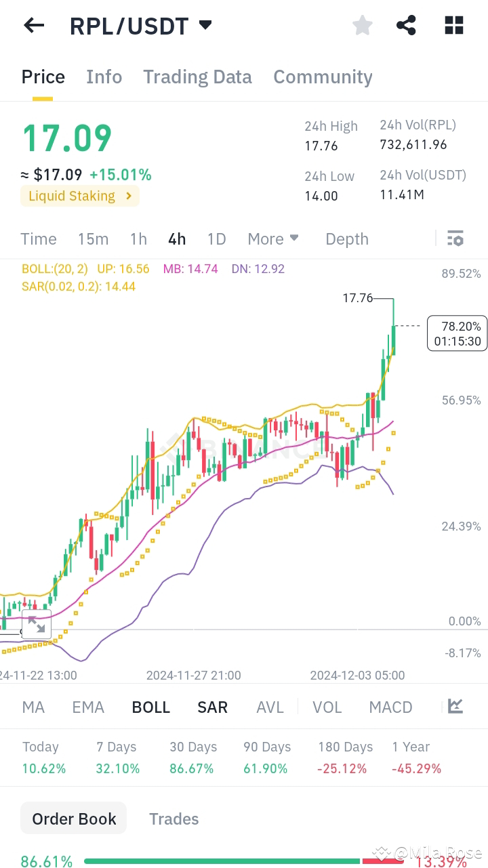Open the apps grid icon top right
Screen dimensions: 488x868
(453, 25)
